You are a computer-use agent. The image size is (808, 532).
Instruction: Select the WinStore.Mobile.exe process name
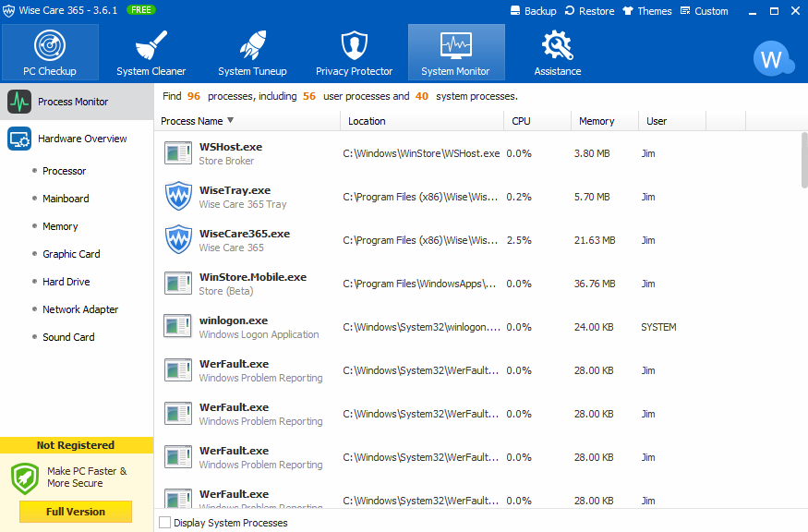[x=252, y=277]
